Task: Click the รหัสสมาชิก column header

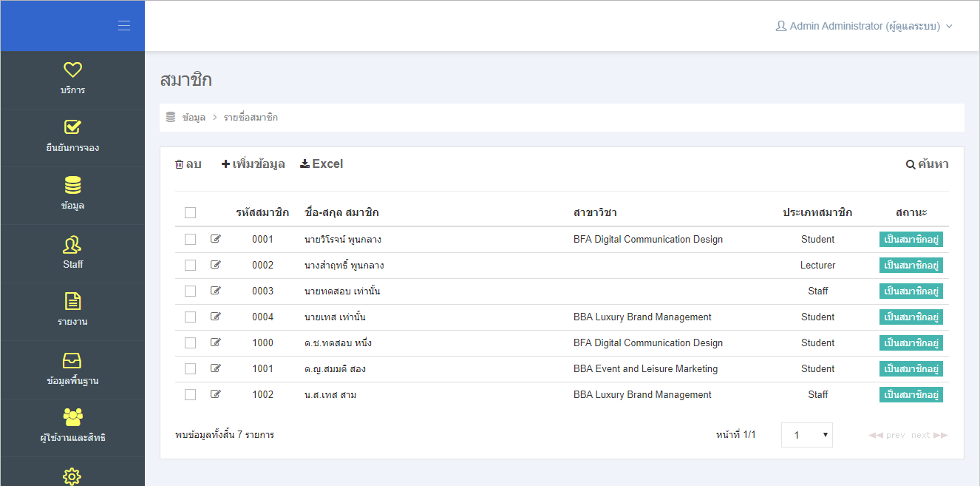Action: [262, 213]
